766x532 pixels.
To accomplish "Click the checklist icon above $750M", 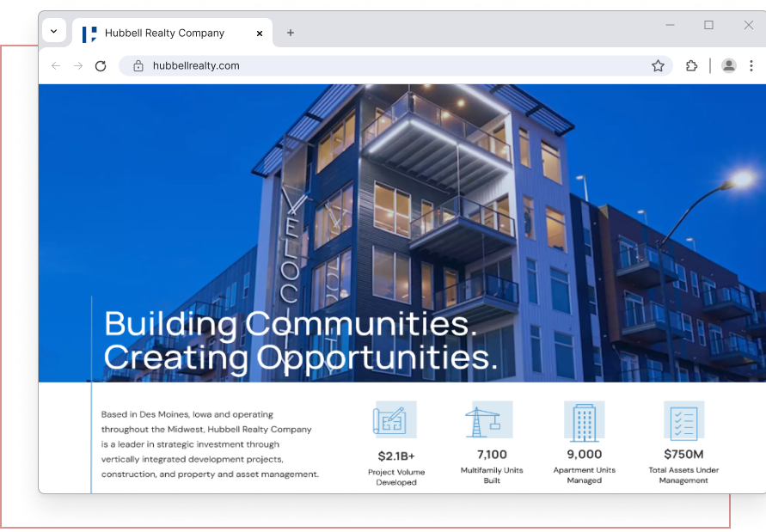I will click(x=683, y=421).
